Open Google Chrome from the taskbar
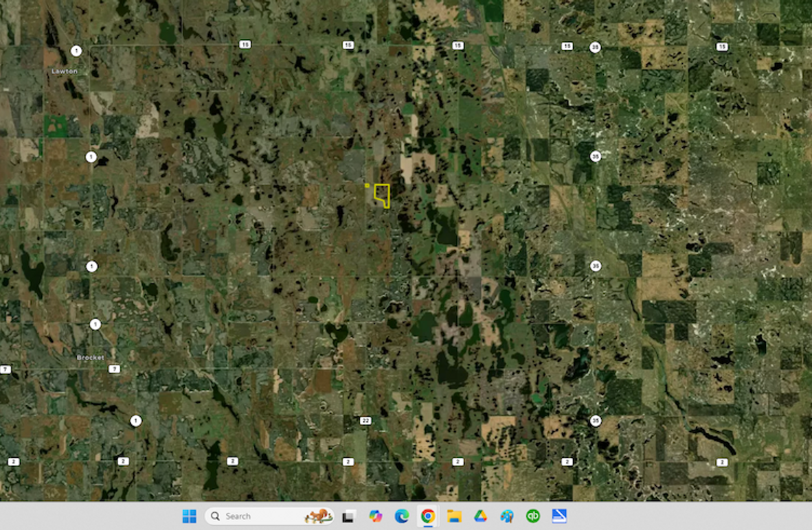This screenshot has height=530, width=812. pyautogui.click(x=427, y=516)
